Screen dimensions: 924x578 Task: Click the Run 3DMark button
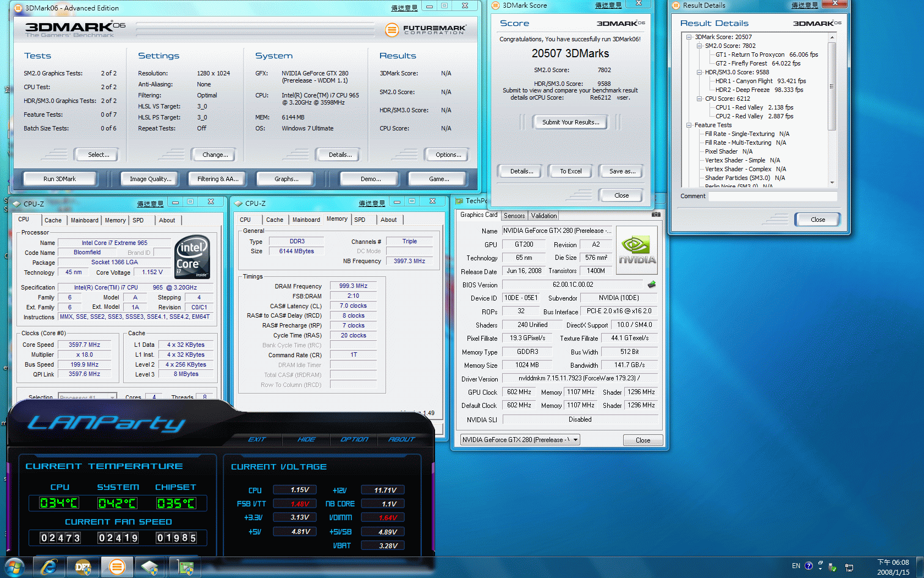click(59, 179)
